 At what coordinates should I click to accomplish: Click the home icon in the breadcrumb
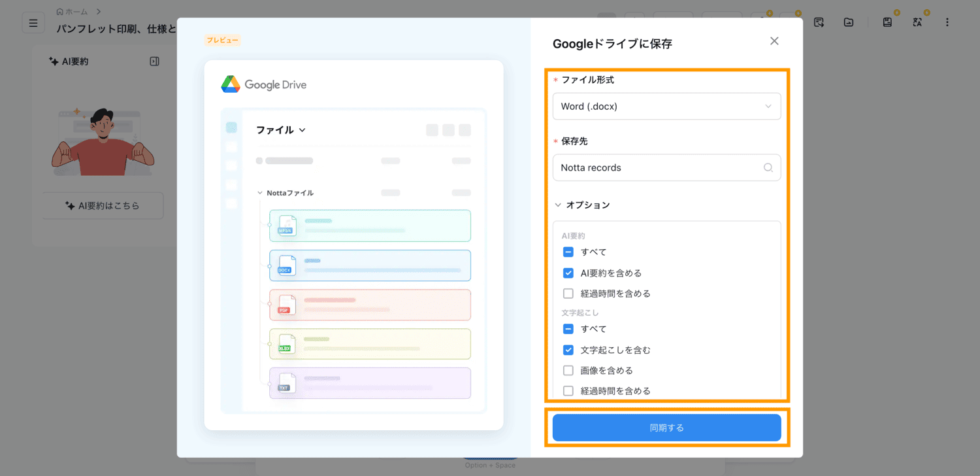click(60, 12)
